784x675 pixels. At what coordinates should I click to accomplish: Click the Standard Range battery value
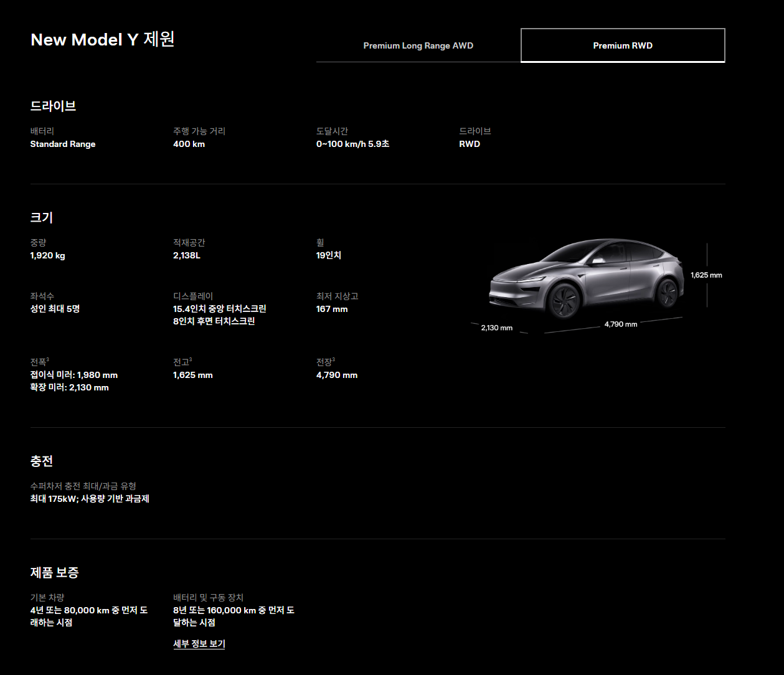click(x=63, y=144)
